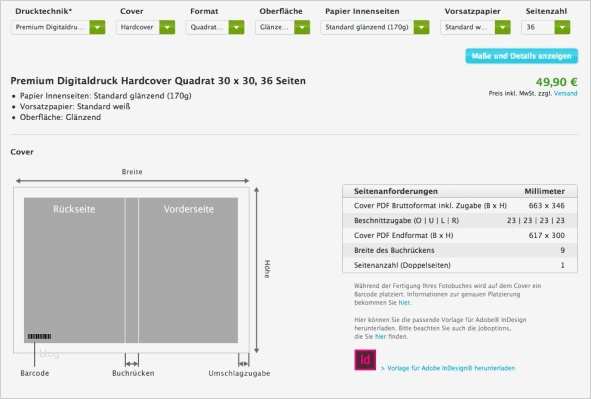Open the Seitenzahl dropdown arrow

click(x=562, y=27)
